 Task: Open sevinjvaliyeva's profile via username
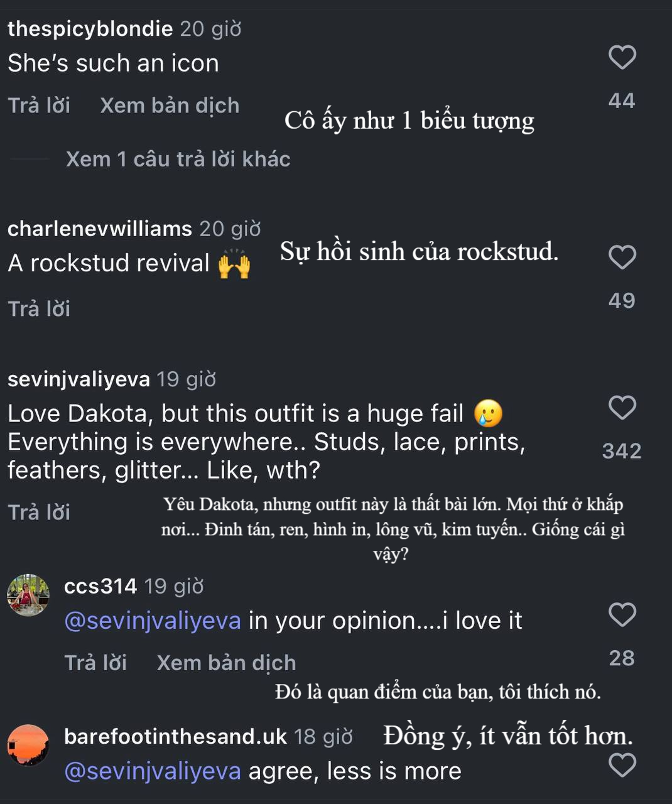79,379
